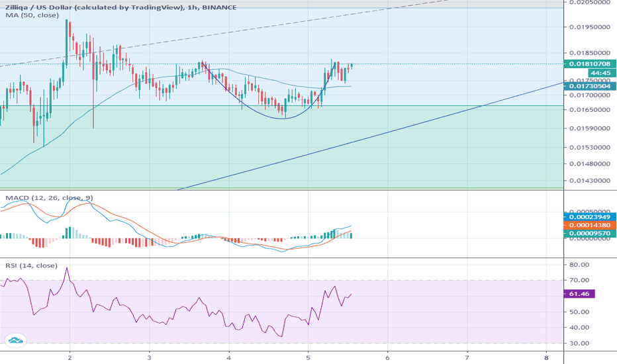The image size is (617, 364).
Task: Click date label 6 on time axis
Action: (x=387, y=357)
